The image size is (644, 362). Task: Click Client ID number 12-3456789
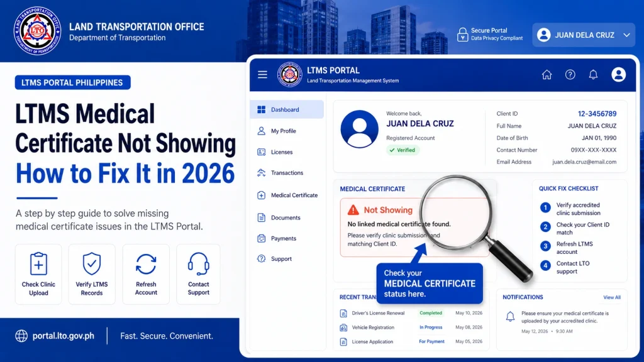click(x=597, y=114)
